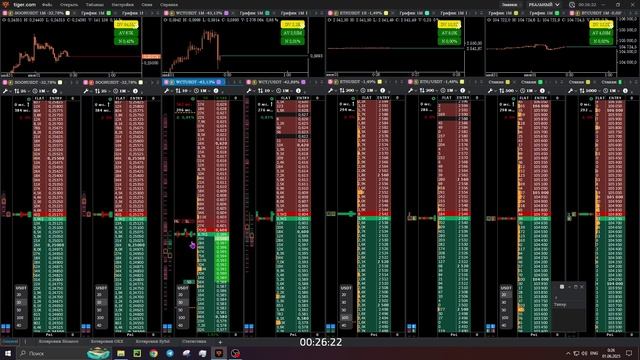Open the Таблицы menu
640x360 pixels.
pyautogui.click(x=94, y=4)
